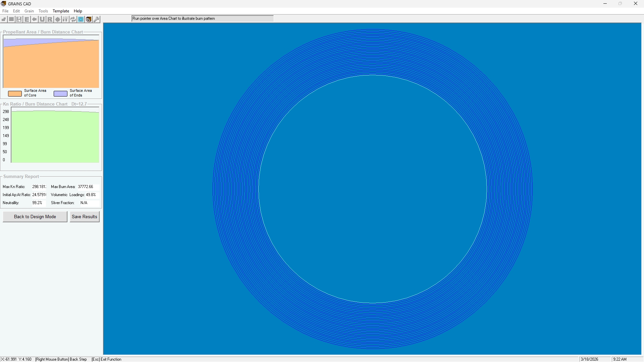Click the E toolbar icon

click(27, 19)
